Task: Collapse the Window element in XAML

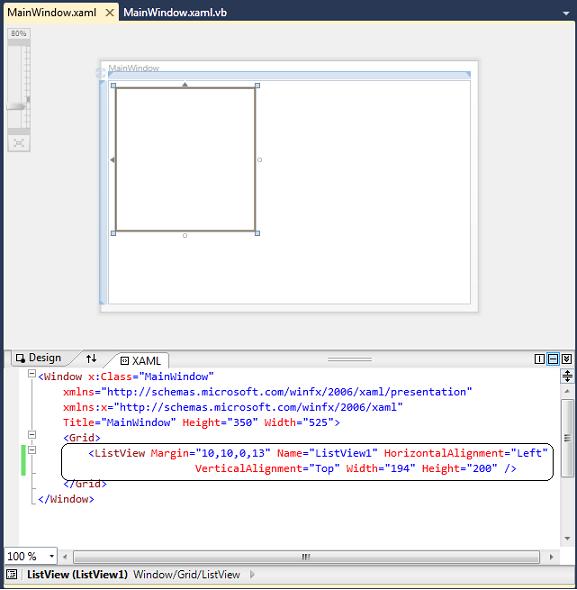Action: [32, 374]
